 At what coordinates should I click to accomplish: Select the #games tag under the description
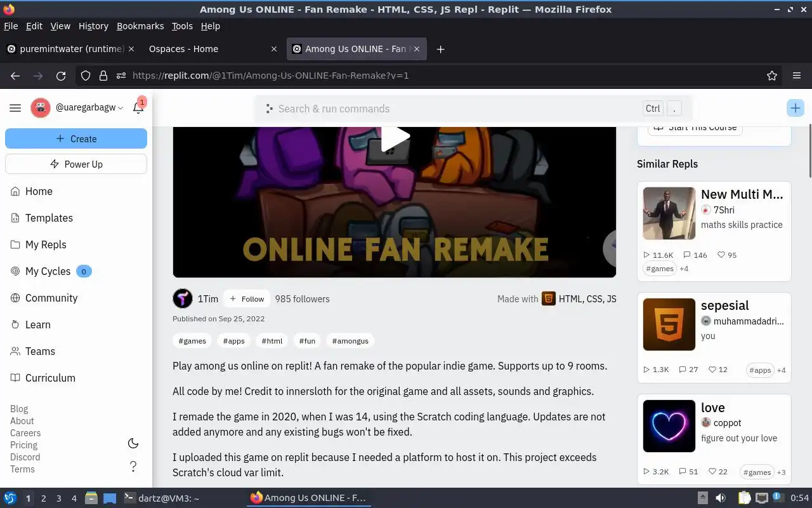pyautogui.click(x=192, y=341)
